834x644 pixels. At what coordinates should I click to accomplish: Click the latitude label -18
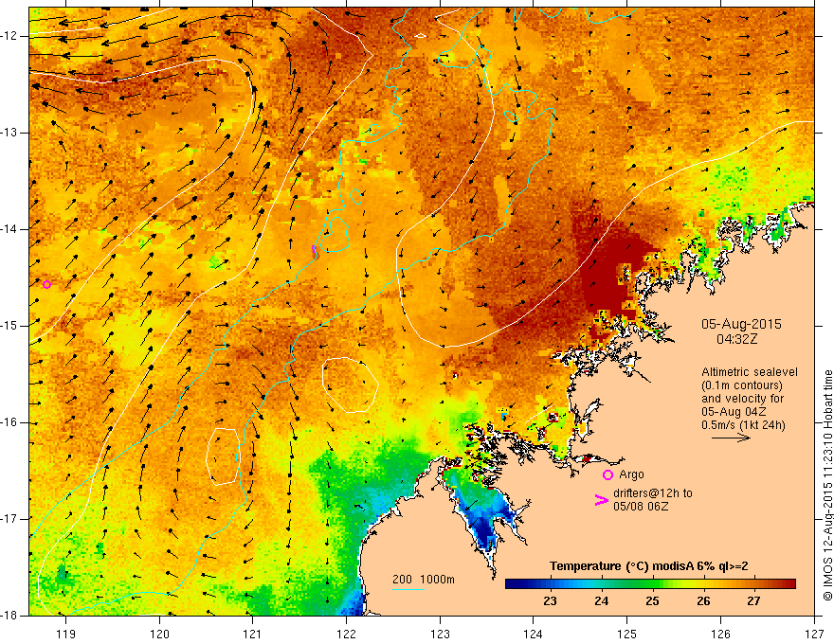(9, 616)
